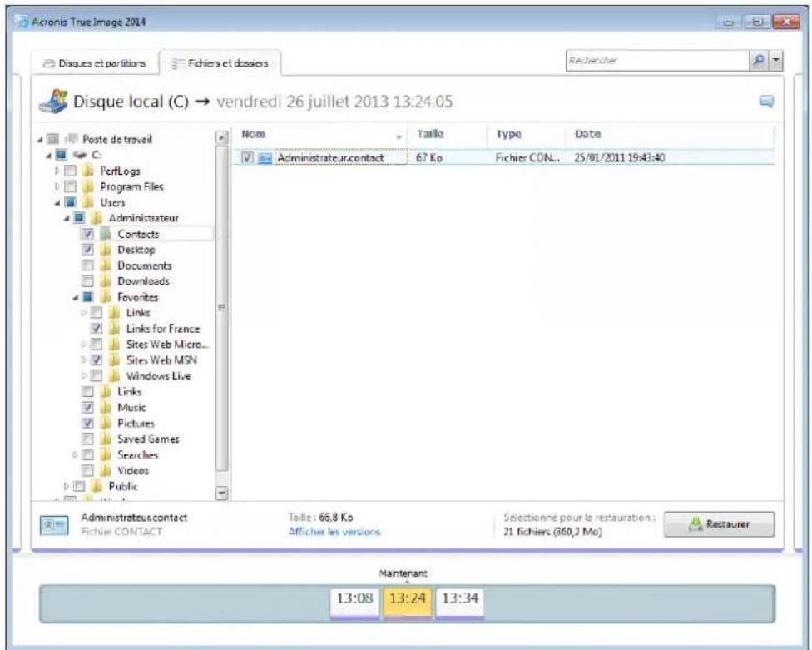Open the Afficher les versions link
This screenshot has width=812, height=650.
(334, 532)
